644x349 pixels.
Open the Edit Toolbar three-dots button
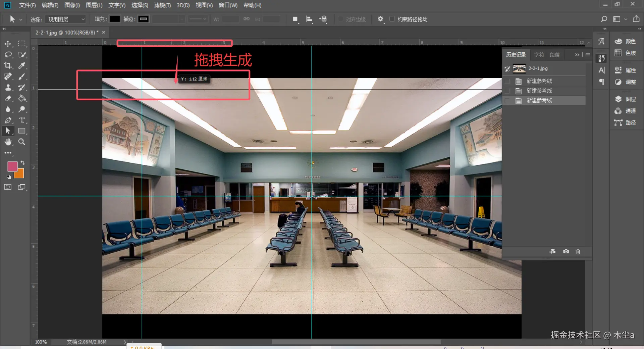click(8, 153)
